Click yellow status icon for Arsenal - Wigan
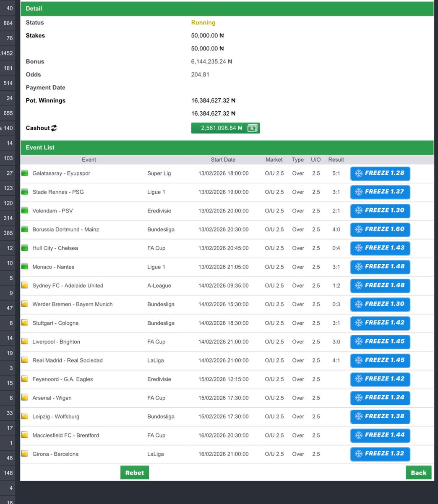 tap(24, 398)
